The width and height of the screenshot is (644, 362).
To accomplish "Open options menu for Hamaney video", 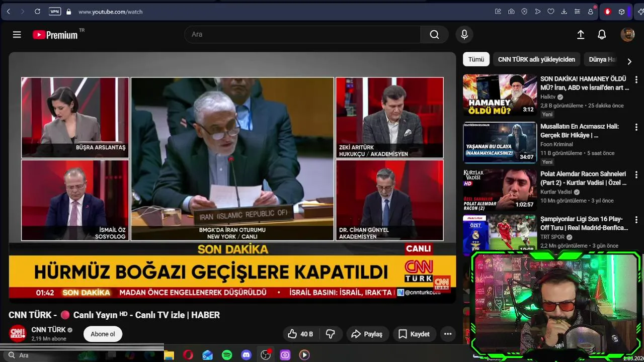I will (636, 79).
